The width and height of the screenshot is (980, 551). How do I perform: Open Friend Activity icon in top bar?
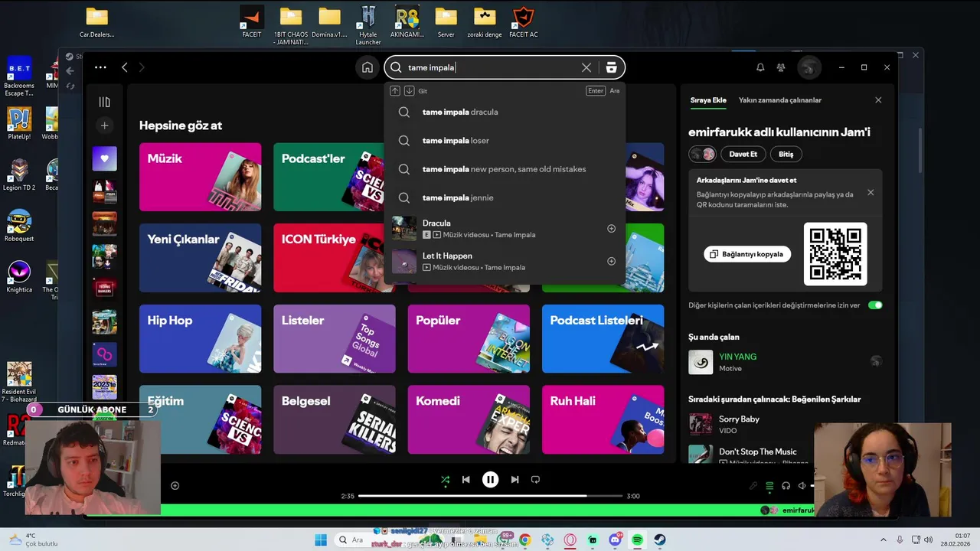tap(781, 67)
